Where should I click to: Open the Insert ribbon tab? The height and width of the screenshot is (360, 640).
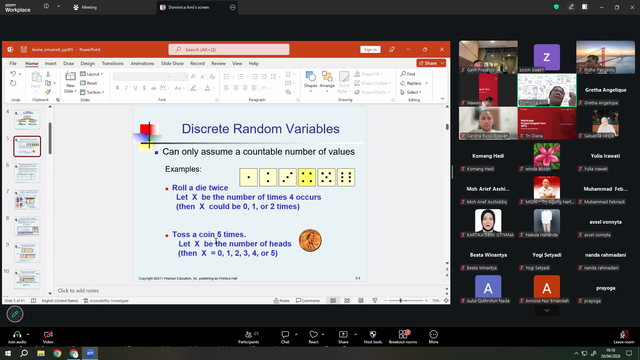[x=51, y=64]
